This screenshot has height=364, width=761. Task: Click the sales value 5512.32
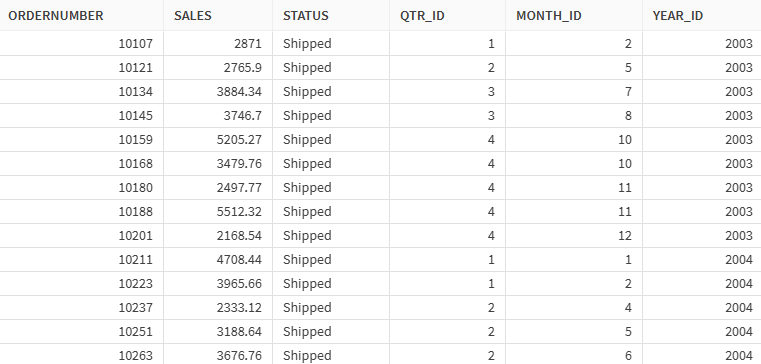tap(239, 212)
